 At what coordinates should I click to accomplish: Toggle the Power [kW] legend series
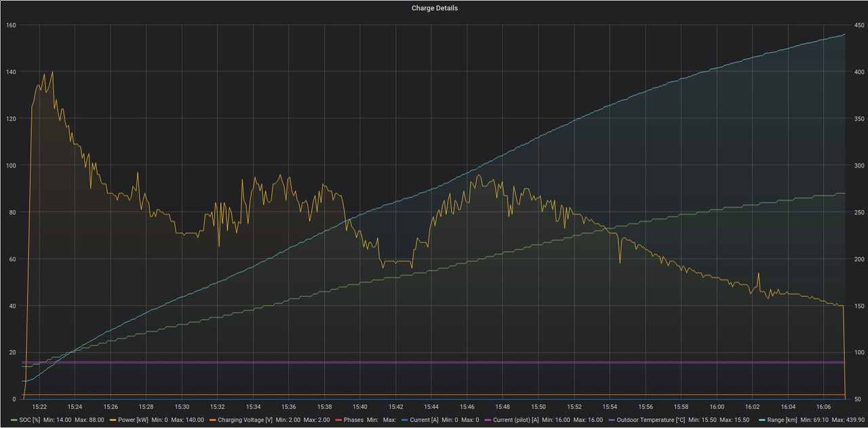point(133,420)
